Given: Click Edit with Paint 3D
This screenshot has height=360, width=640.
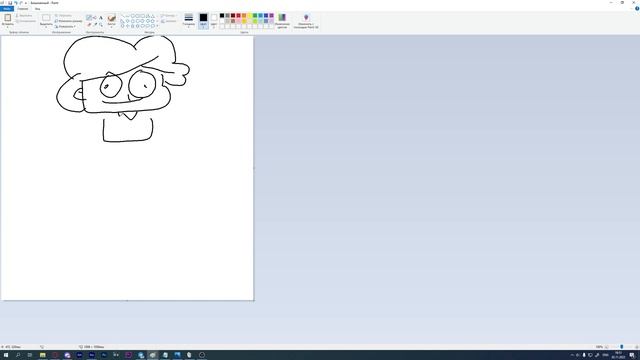Looking at the screenshot, I should [x=306, y=21].
